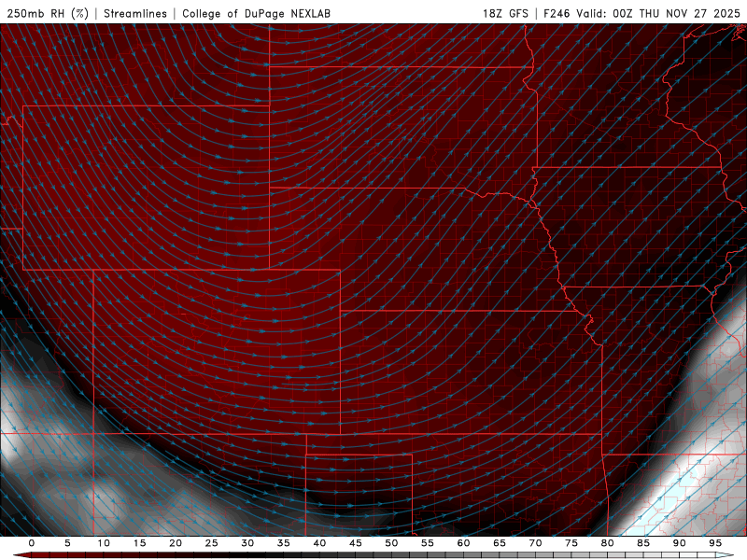This screenshot has height=560, width=747.
Task: Select the '18Z GFS' model run label
Action: pos(505,13)
